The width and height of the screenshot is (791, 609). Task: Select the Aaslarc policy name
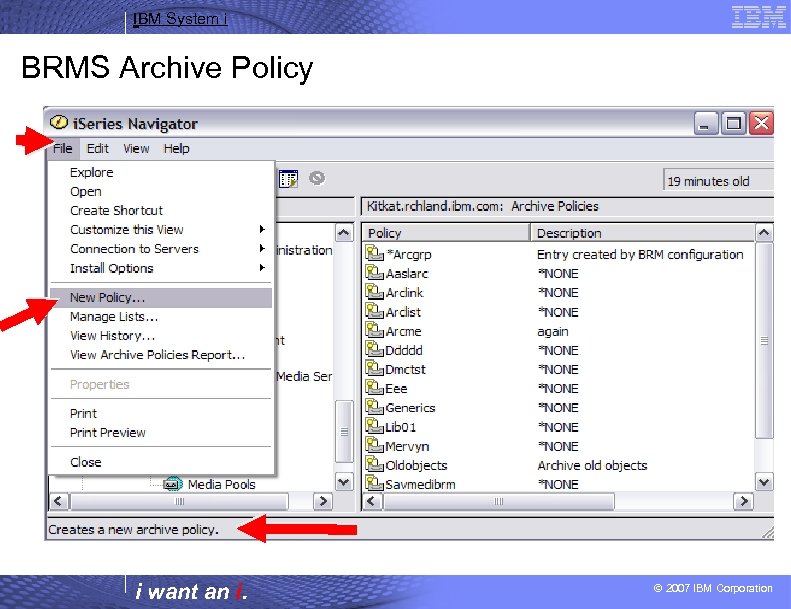[407, 273]
